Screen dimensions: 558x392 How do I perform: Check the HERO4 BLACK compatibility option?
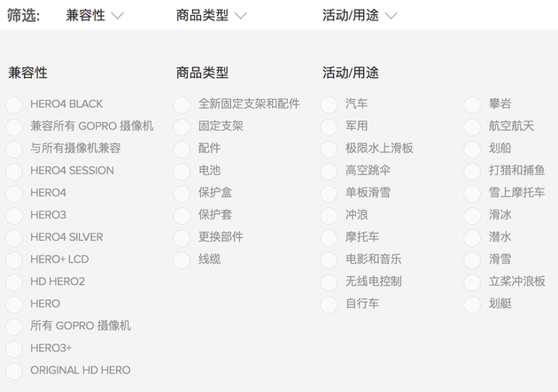click(14, 104)
